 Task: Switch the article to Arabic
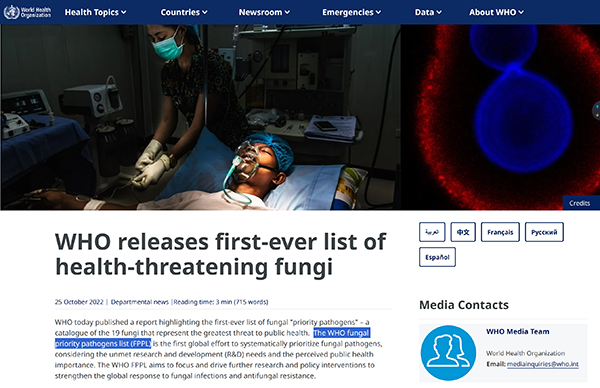click(x=432, y=232)
